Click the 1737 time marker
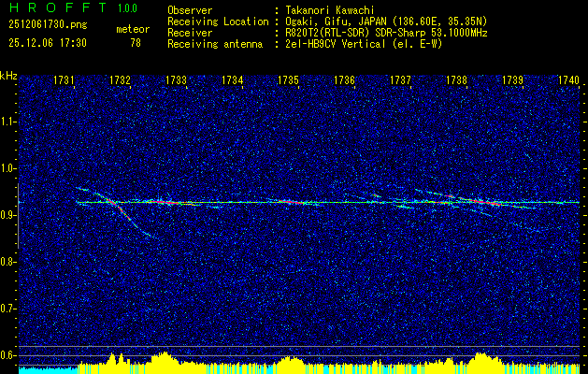The width and height of the screenshot is (588, 374). pos(400,80)
